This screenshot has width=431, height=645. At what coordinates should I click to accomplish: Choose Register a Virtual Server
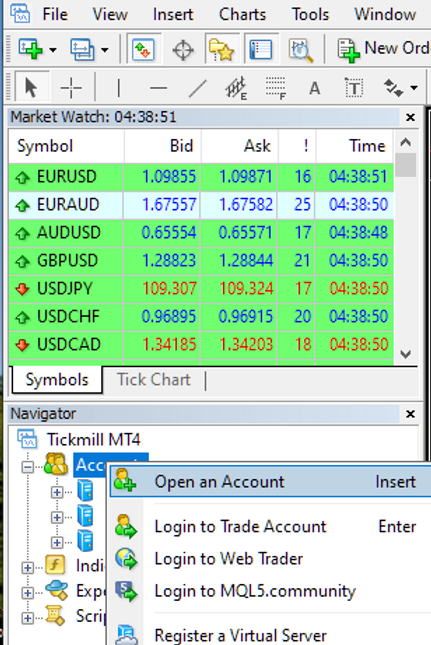coord(271,635)
